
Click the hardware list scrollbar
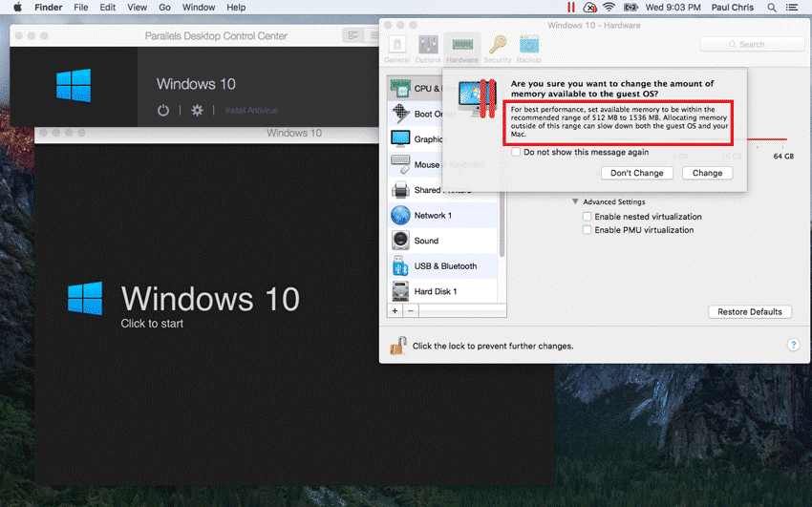502,226
